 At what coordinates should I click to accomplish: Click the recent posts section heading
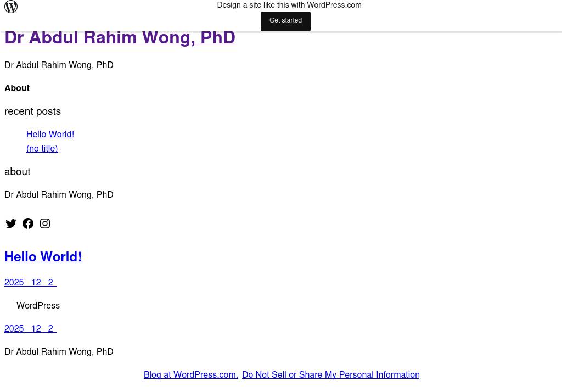pyautogui.click(x=32, y=111)
